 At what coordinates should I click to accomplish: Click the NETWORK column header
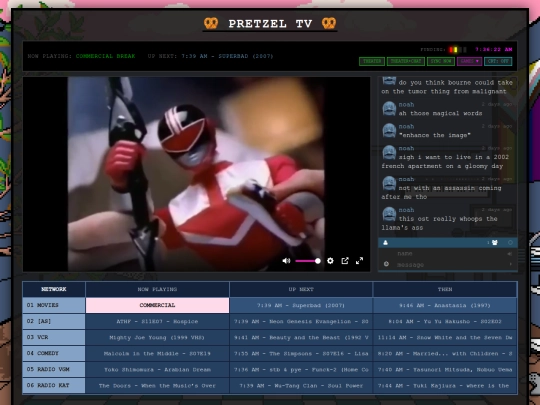[x=54, y=289]
